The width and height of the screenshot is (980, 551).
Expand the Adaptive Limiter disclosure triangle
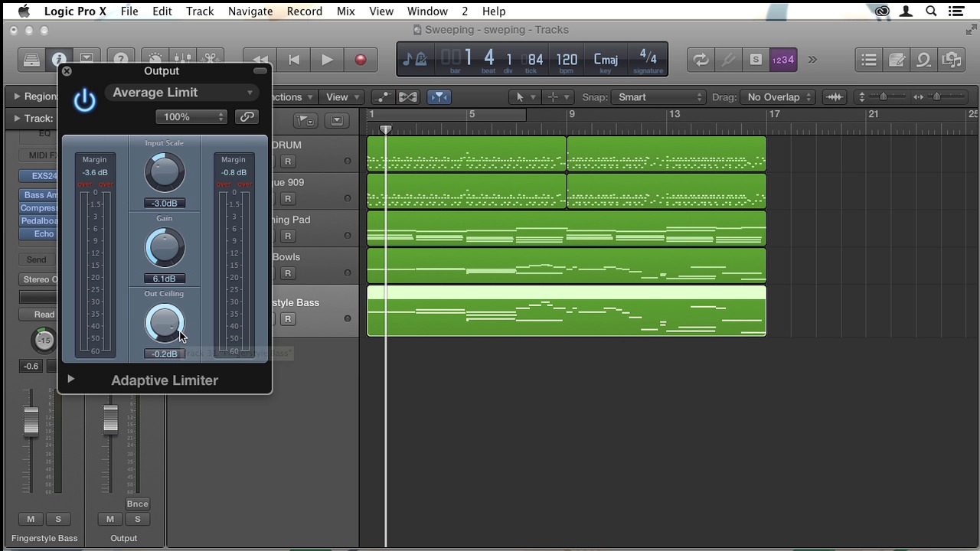click(x=70, y=379)
